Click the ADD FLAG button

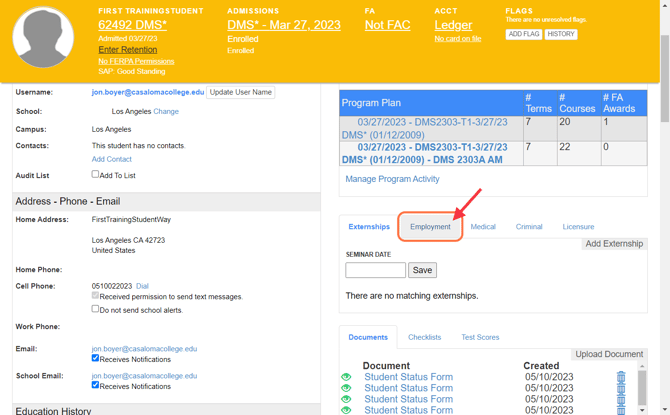(x=524, y=34)
